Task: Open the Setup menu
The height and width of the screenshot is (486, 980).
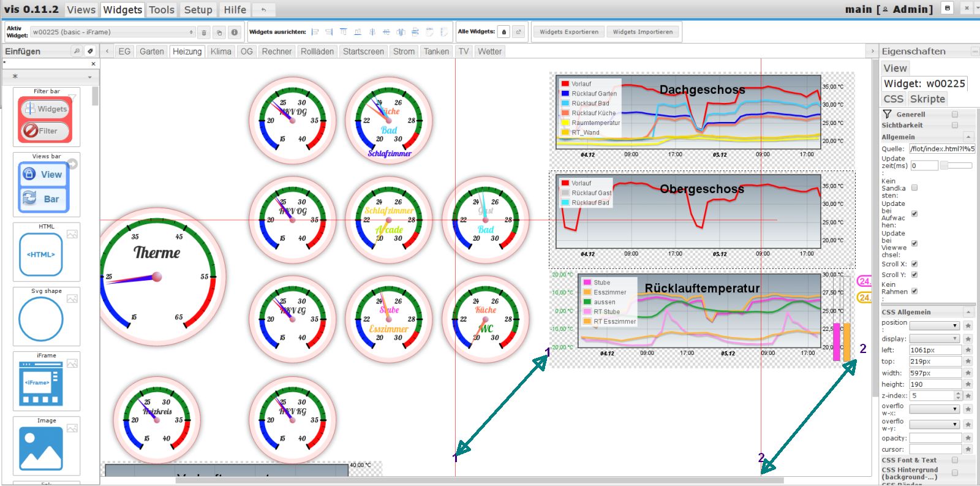Action: click(198, 10)
